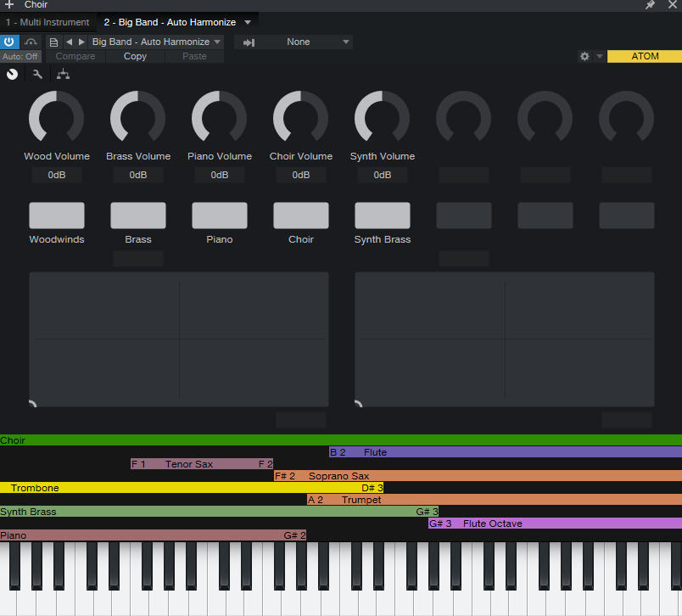The height and width of the screenshot is (616, 682).
Task: Click the 0dB value under Synth Volume
Action: click(383, 175)
